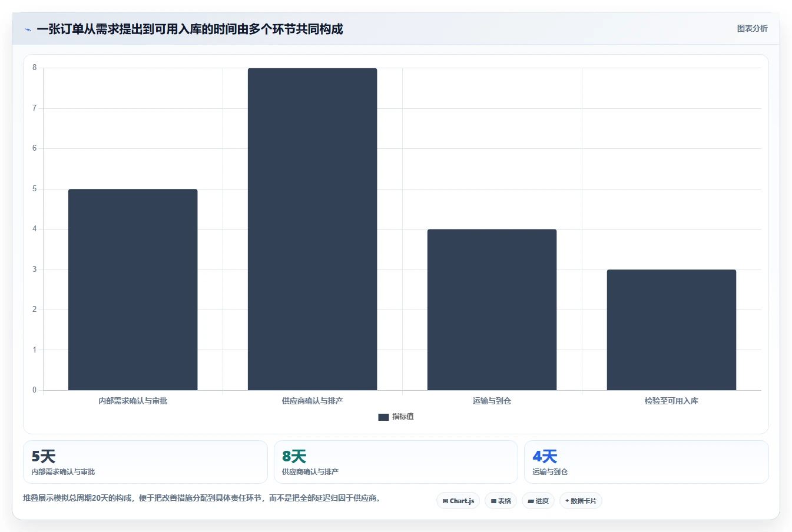Click the y-axis value 0

[x=34, y=390]
